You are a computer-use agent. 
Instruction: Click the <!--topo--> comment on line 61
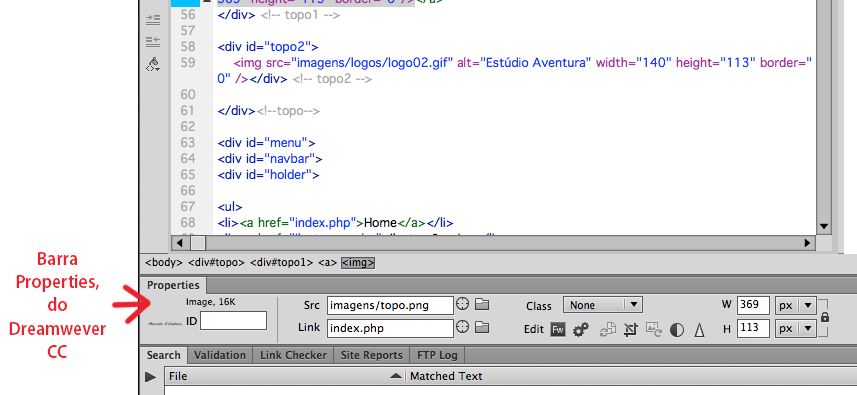pyautogui.click(x=288, y=111)
